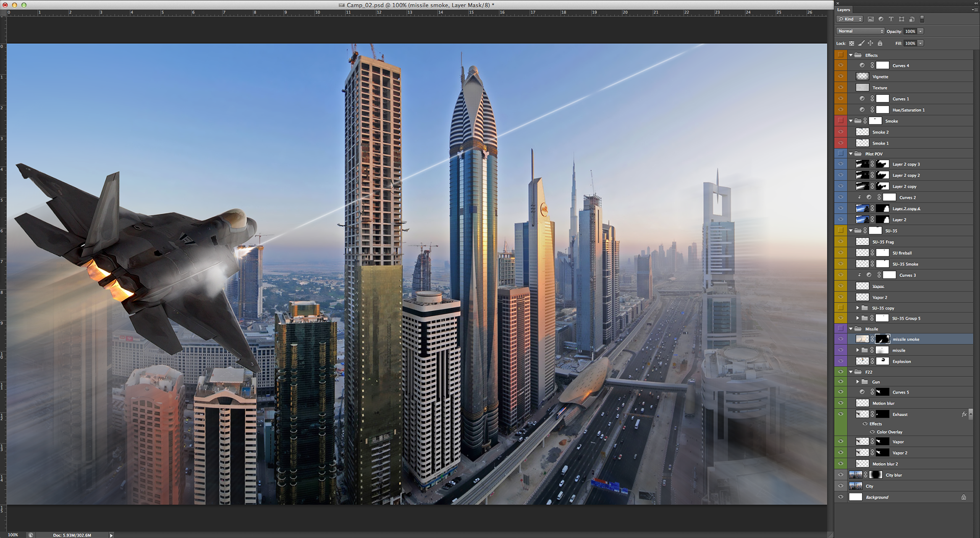Open the Opacity slider dropdown arrow
Image resolution: width=980 pixels, height=538 pixels.
pyautogui.click(x=920, y=31)
